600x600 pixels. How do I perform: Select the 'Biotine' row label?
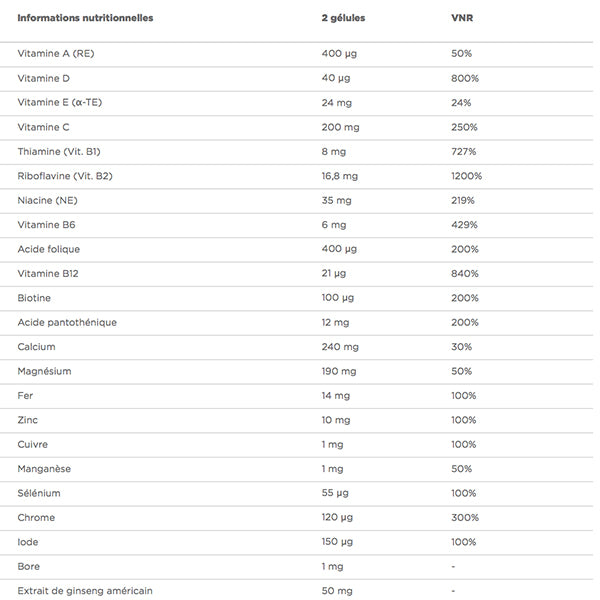pyautogui.click(x=34, y=298)
